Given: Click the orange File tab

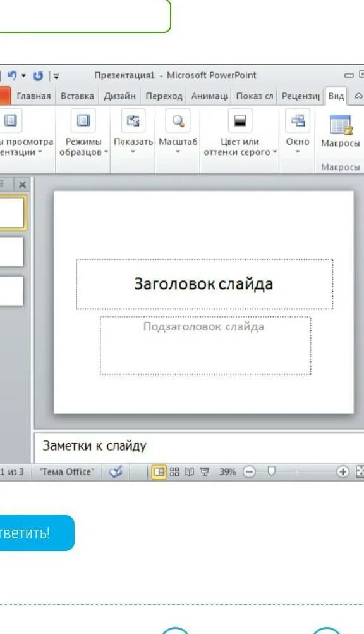Looking at the screenshot, I should (x=5, y=96).
